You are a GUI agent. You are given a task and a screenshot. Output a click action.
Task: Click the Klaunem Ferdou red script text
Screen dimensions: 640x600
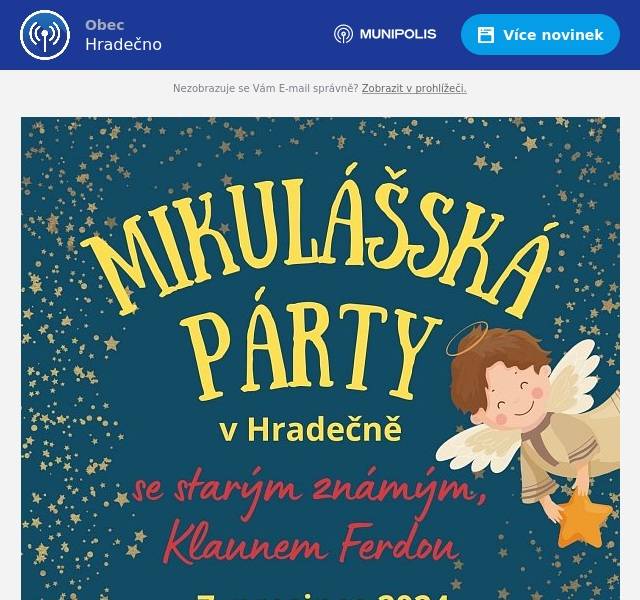(311, 544)
